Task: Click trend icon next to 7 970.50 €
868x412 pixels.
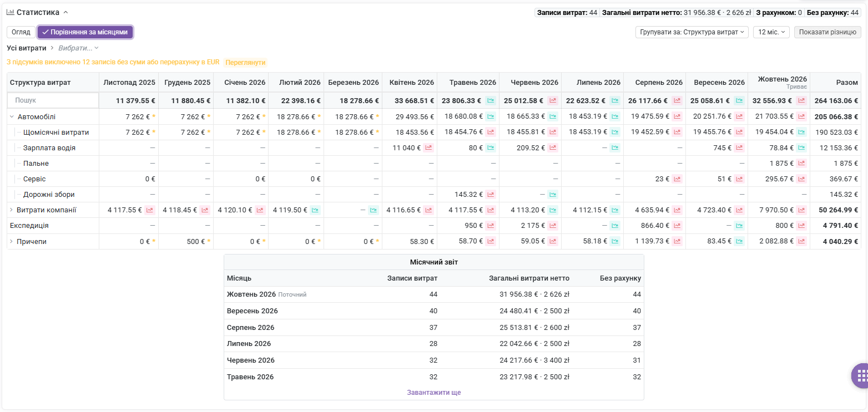Action: 801,210
